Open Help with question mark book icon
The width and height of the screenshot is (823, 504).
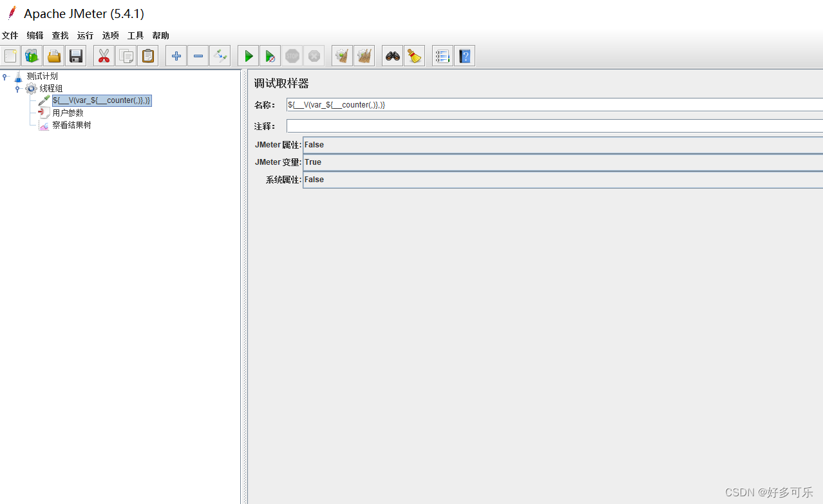click(464, 56)
